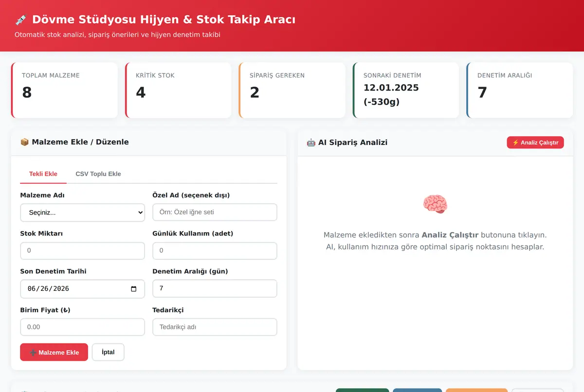Click the AI Sipariş Analizi heading
This screenshot has height=392, width=584.
tap(353, 143)
